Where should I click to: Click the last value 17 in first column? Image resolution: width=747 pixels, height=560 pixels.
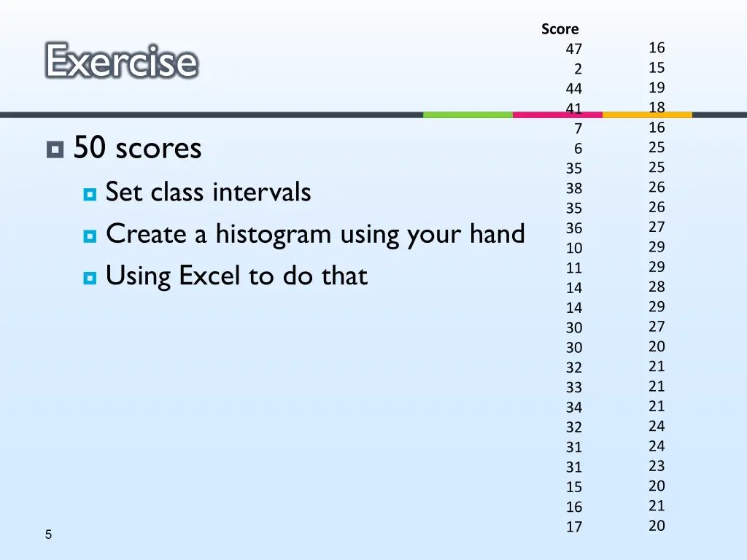coord(574,526)
